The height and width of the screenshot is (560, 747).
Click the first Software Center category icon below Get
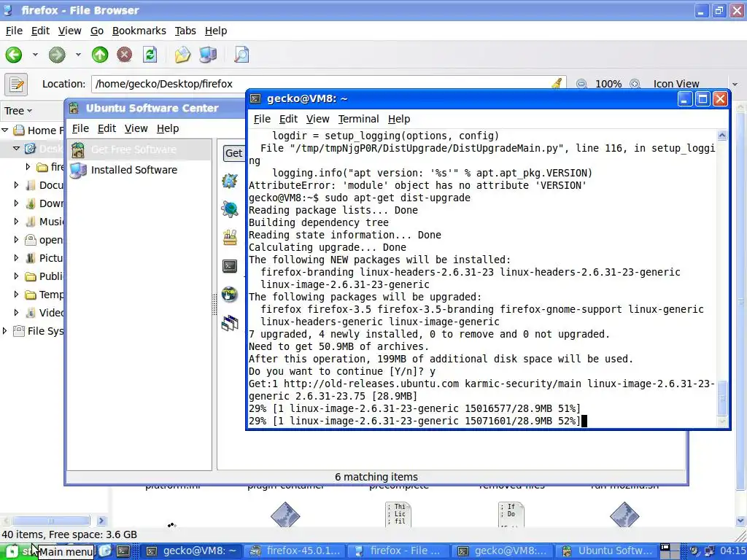click(230, 181)
